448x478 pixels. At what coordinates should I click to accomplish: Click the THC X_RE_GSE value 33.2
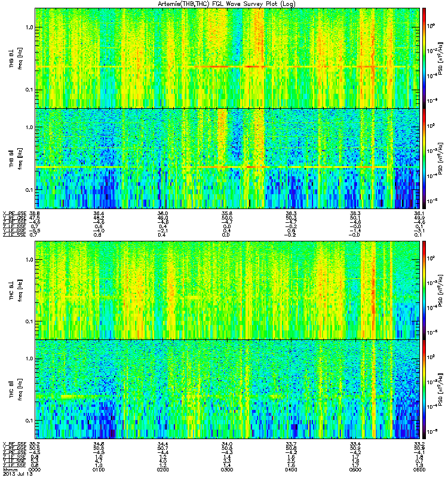(x=419, y=444)
